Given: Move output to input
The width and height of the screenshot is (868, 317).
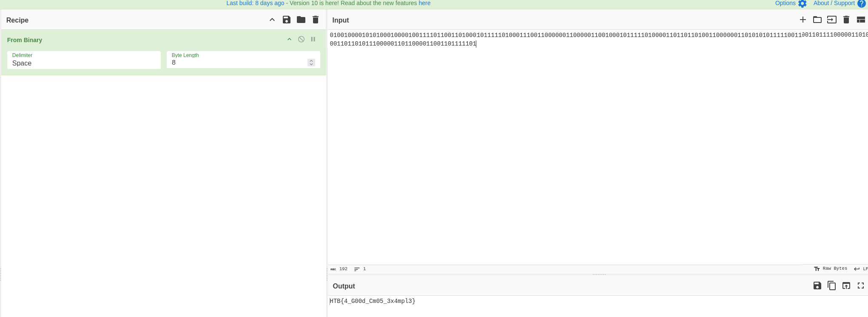Looking at the screenshot, I should click(846, 286).
